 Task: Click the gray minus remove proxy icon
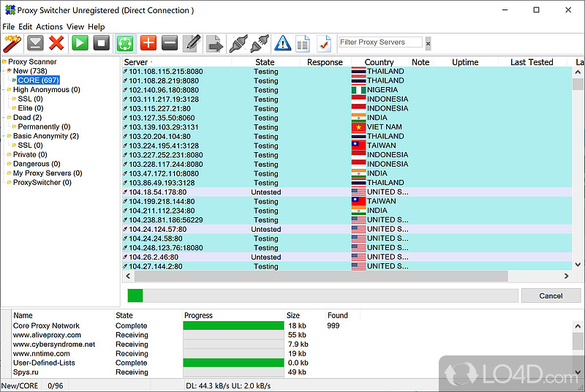coord(170,43)
